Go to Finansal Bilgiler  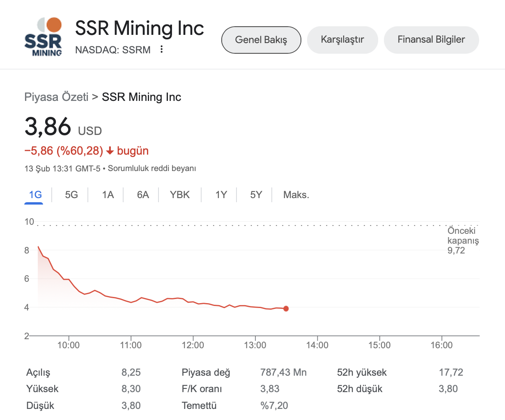431,40
